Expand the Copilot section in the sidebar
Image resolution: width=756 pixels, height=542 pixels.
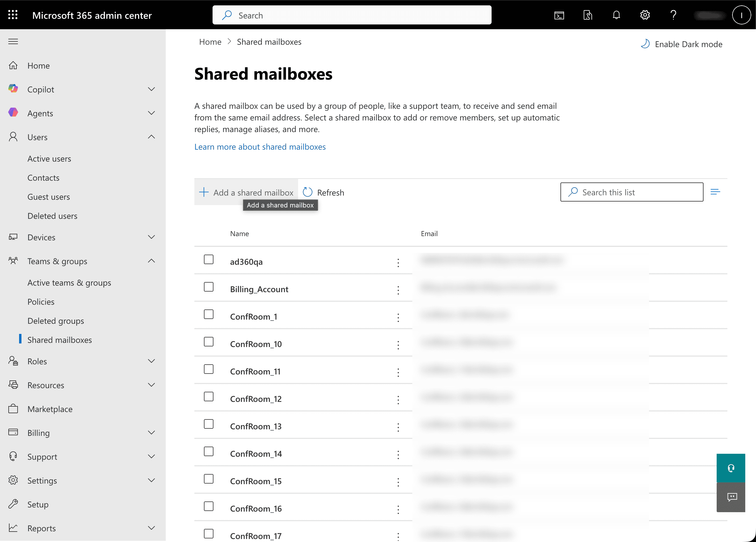(x=151, y=89)
